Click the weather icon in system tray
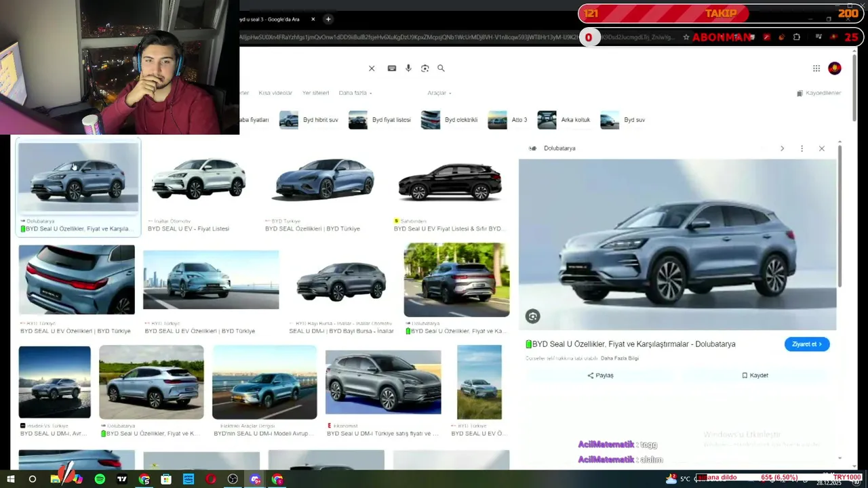 (x=671, y=479)
